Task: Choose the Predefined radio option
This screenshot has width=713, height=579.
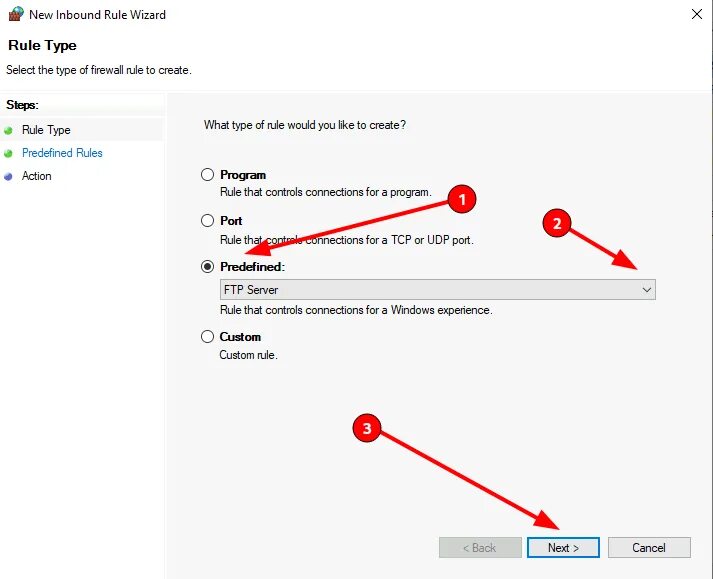Action: coord(207,267)
